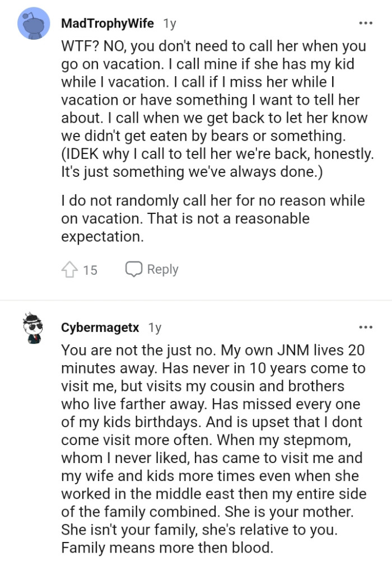Image resolution: width=392 pixels, height=561 pixels.
Task: Click the Reply speech-bubble icon
Action: pyautogui.click(x=134, y=269)
